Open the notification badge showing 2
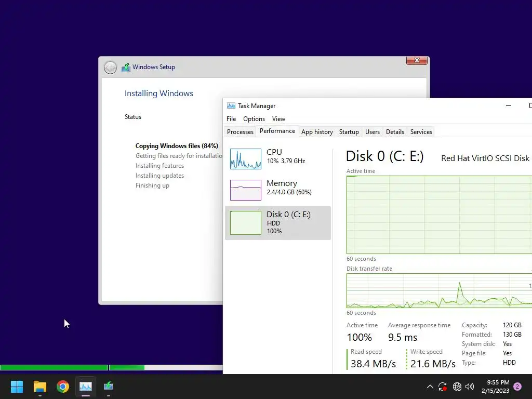This screenshot has height=399, width=532. tap(517, 387)
